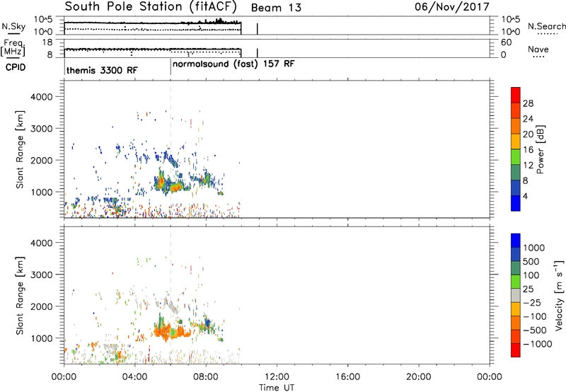Click the "N.Search" legend label

pyautogui.click(x=546, y=26)
